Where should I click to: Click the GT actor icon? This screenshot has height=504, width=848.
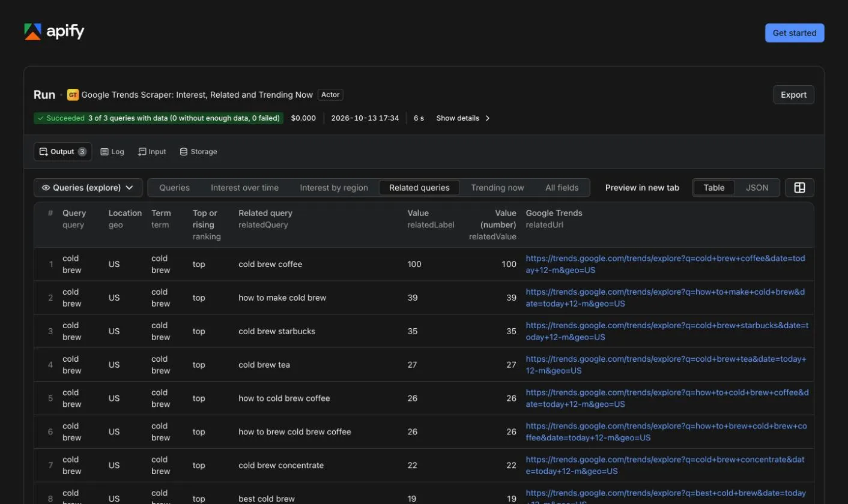click(x=73, y=95)
